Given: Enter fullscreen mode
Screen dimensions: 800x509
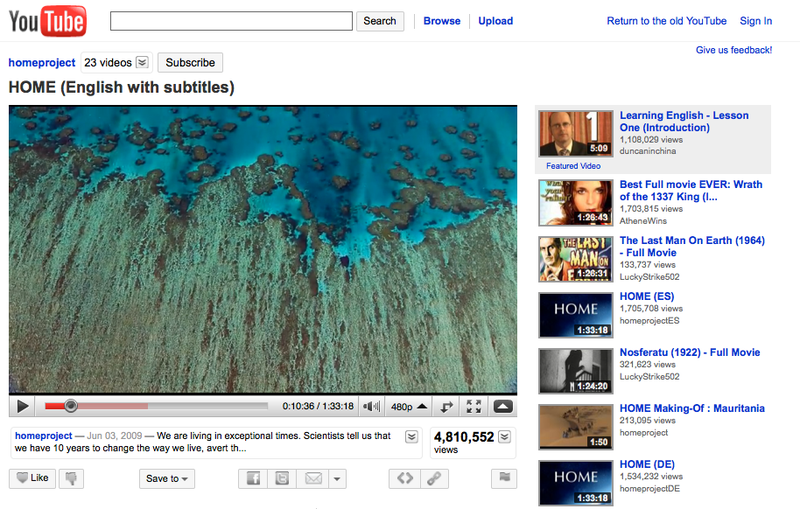Looking at the screenshot, I should point(474,406).
